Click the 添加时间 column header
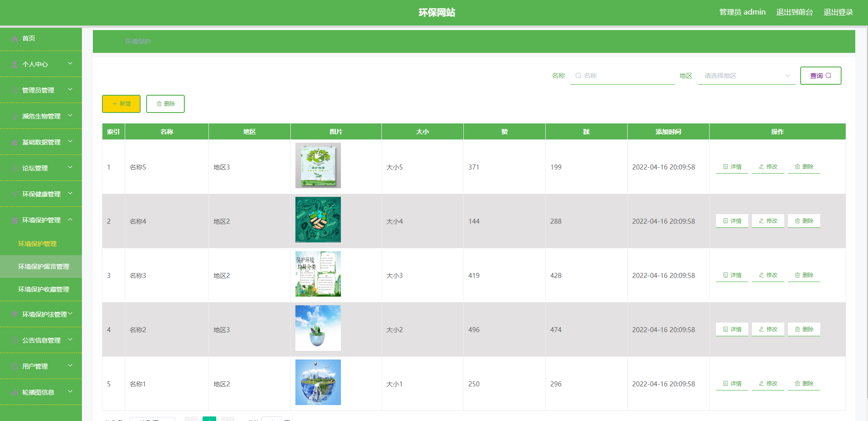The width and height of the screenshot is (868, 421). coord(668,132)
